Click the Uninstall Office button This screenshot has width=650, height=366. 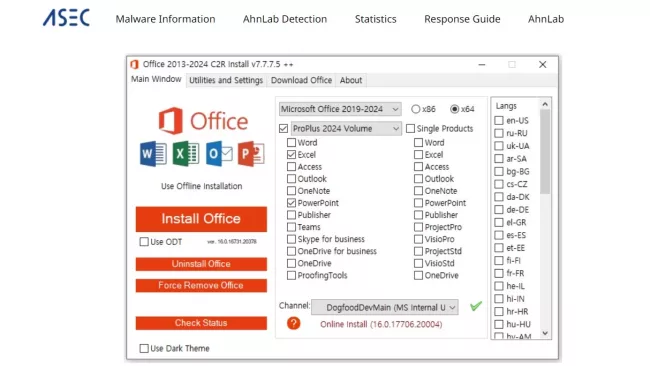(x=201, y=264)
